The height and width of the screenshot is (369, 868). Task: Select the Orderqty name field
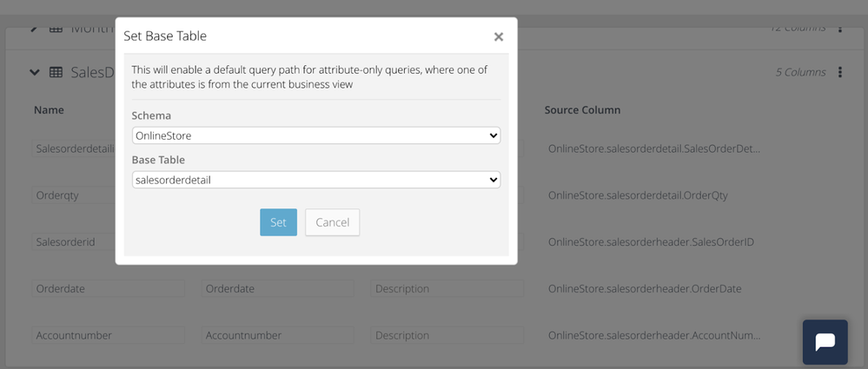pos(75,195)
